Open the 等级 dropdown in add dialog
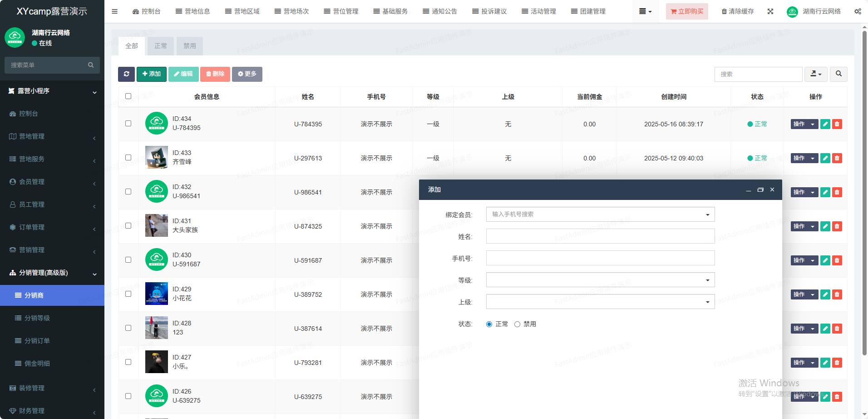The height and width of the screenshot is (419, 868). click(x=600, y=280)
